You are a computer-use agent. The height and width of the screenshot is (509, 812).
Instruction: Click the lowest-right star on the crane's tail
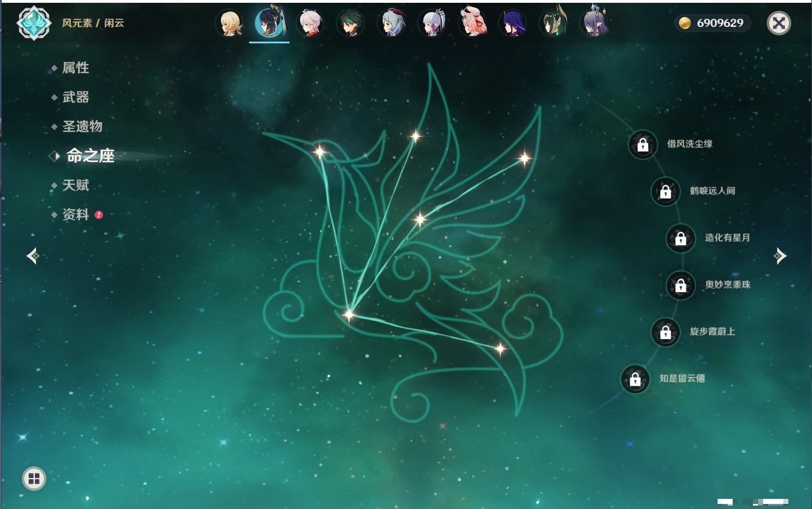click(500, 349)
